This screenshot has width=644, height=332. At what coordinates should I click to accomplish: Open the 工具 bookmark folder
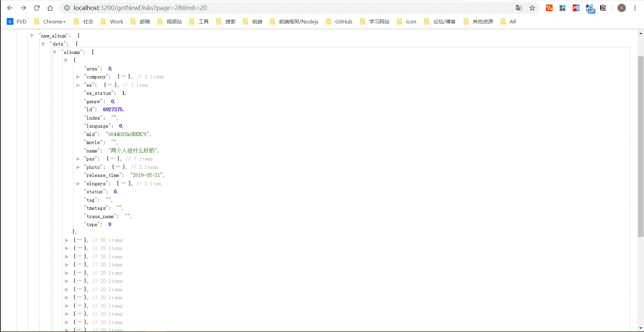click(x=199, y=21)
